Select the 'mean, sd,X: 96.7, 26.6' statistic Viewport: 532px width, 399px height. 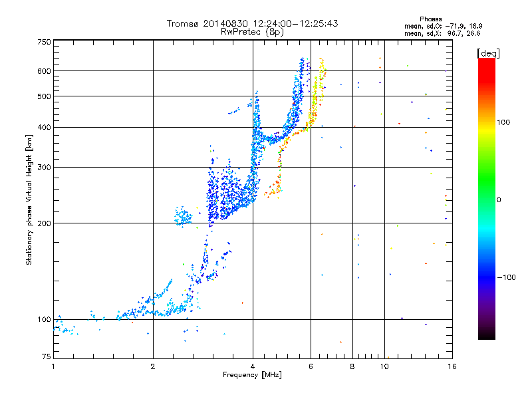tap(442, 33)
